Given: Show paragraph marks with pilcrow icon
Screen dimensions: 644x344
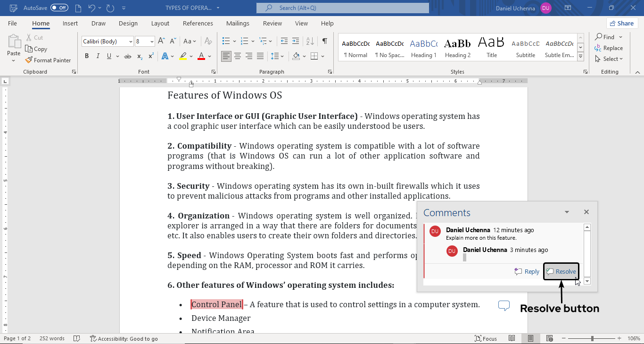Looking at the screenshot, I should pos(324,41).
